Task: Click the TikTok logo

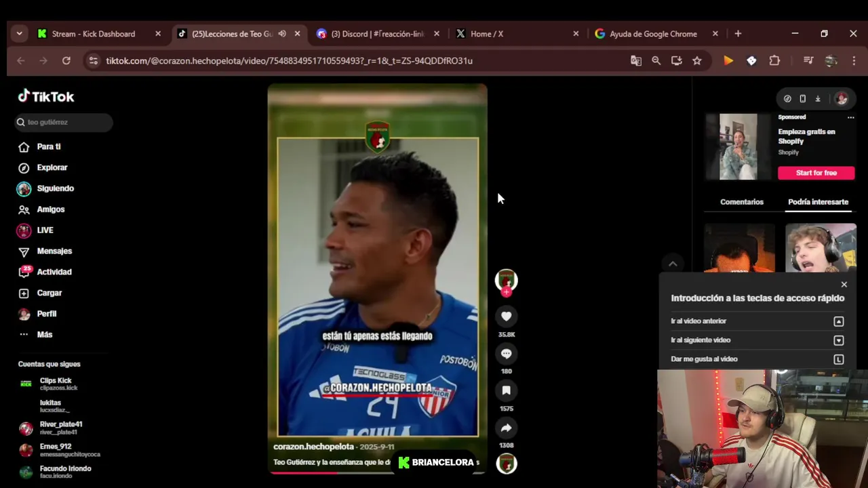Action: click(x=46, y=96)
